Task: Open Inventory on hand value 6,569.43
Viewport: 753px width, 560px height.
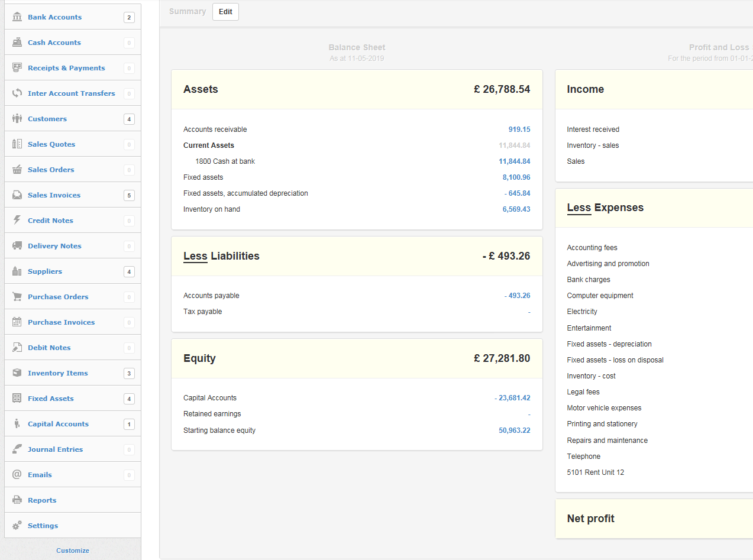Action: (x=516, y=209)
